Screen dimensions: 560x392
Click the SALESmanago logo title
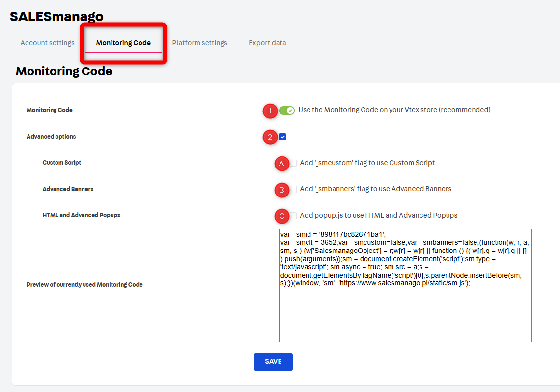point(56,16)
